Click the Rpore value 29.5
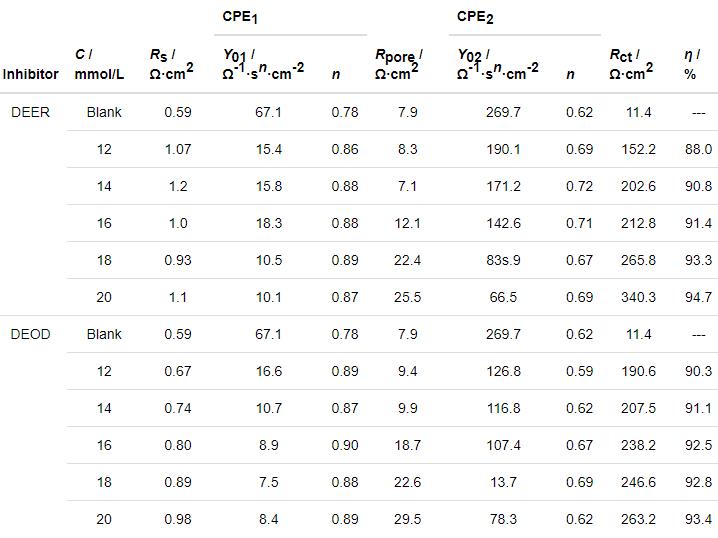This screenshot has height=538, width=718. tap(407, 519)
